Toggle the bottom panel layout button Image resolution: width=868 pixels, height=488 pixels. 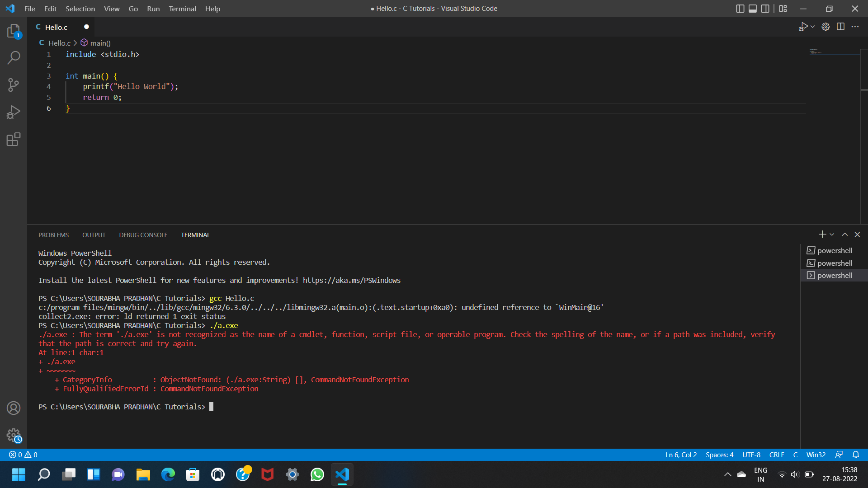753,9
